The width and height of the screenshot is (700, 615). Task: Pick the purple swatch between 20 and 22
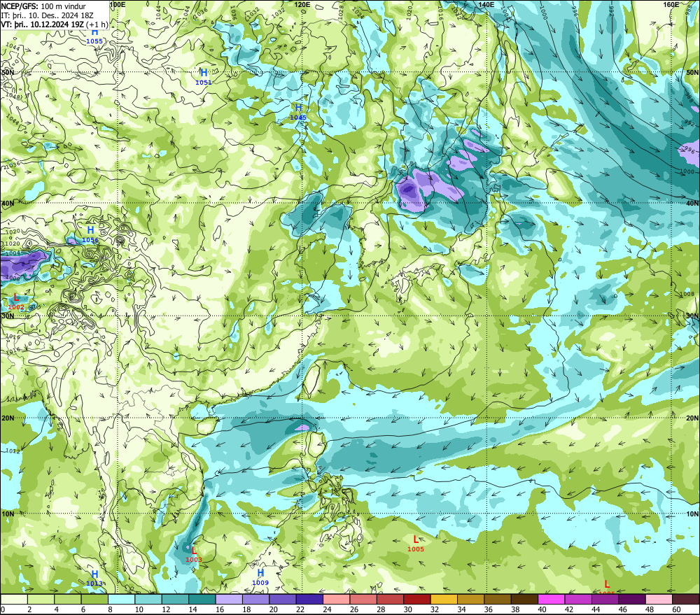pyautogui.click(x=283, y=600)
